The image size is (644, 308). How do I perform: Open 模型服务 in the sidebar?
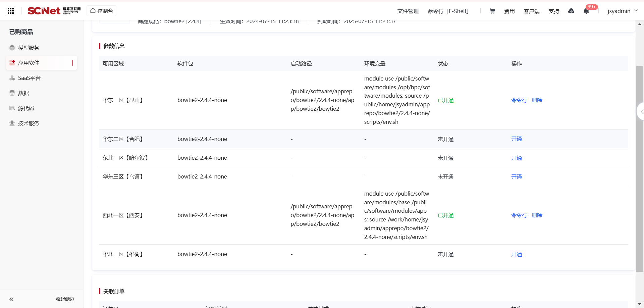(x=29, y=48)
